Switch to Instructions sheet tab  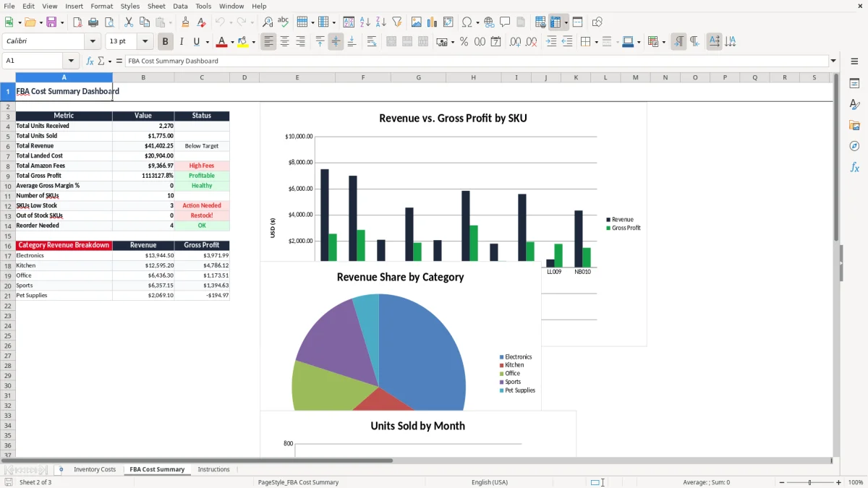click(213, 469)
